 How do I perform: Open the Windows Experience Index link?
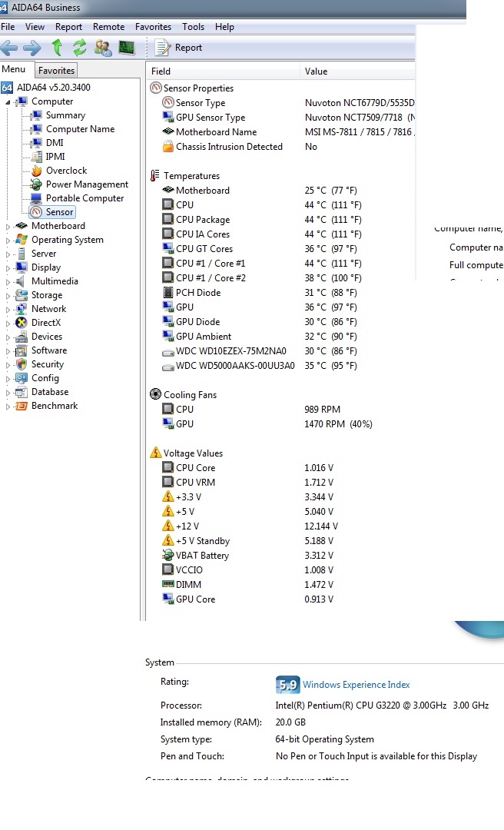[356, 685]
